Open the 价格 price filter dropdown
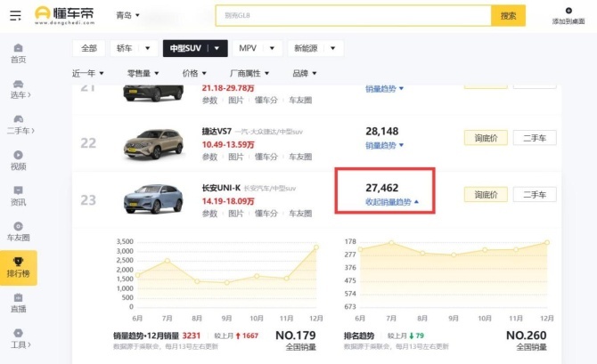This screenshot has height=364, width=597. pos(194,73)
